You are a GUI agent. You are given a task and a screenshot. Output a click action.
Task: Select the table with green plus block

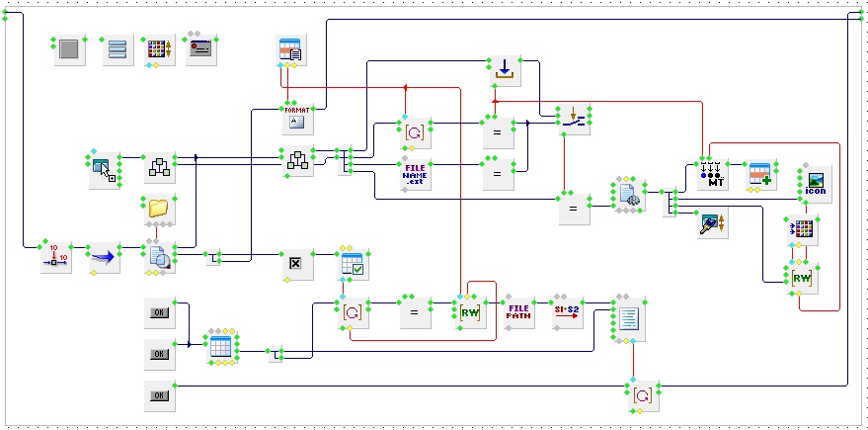tap(758, 175)
